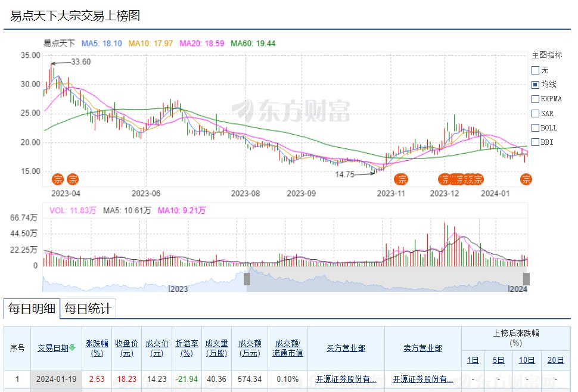This screenshot has height=392, width=578.
Task: Sort by 成交额(万元) column header
Action: tap(250, 348)
